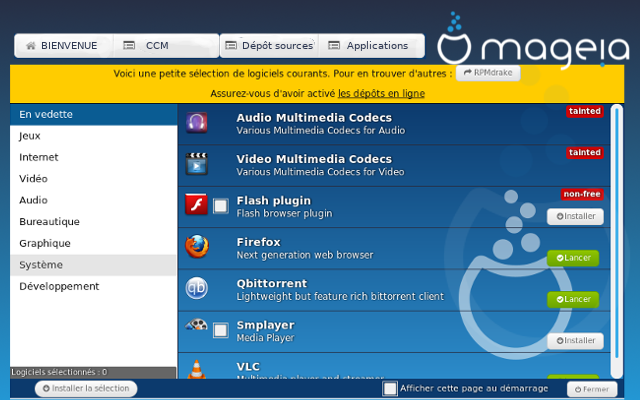Select the Graphique category
This screenshot has height=400, width=640.
click(x=94, y=243)
